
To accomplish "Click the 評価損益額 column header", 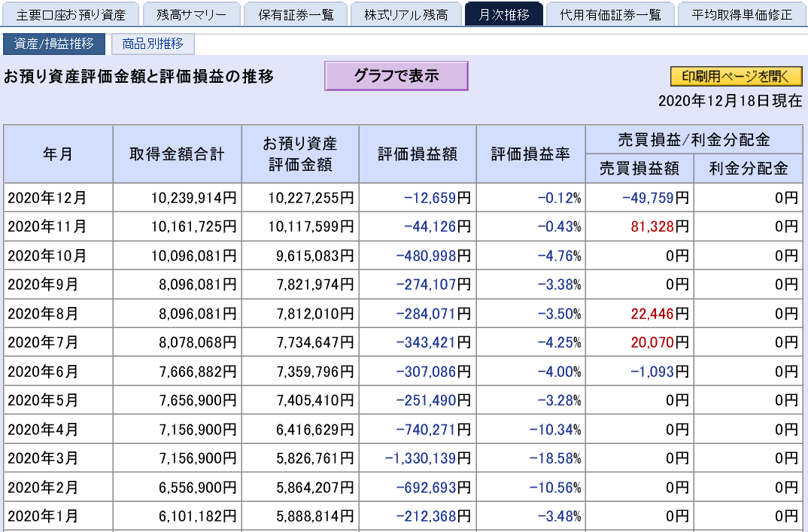I will (x=418, y=154).
